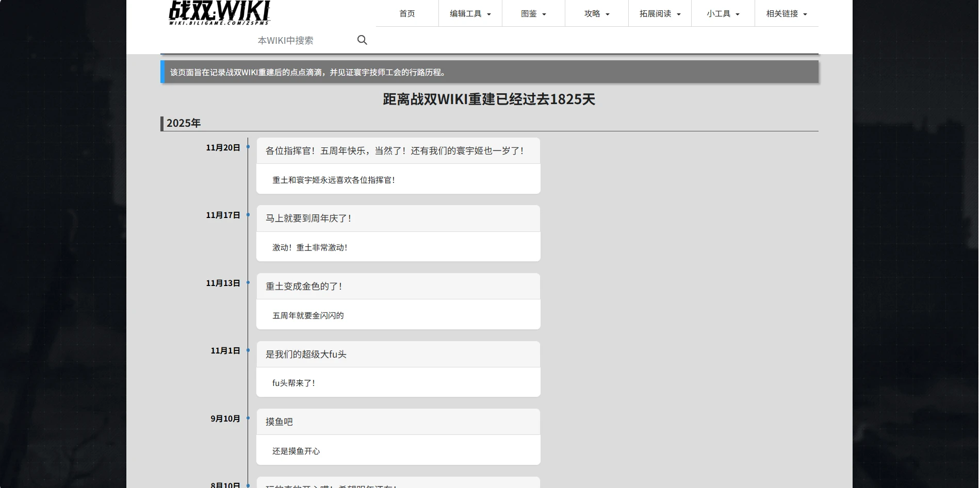Focus the 本WIKI中搜索 search field
980x488 pixels.
click(x=299, y=40)
